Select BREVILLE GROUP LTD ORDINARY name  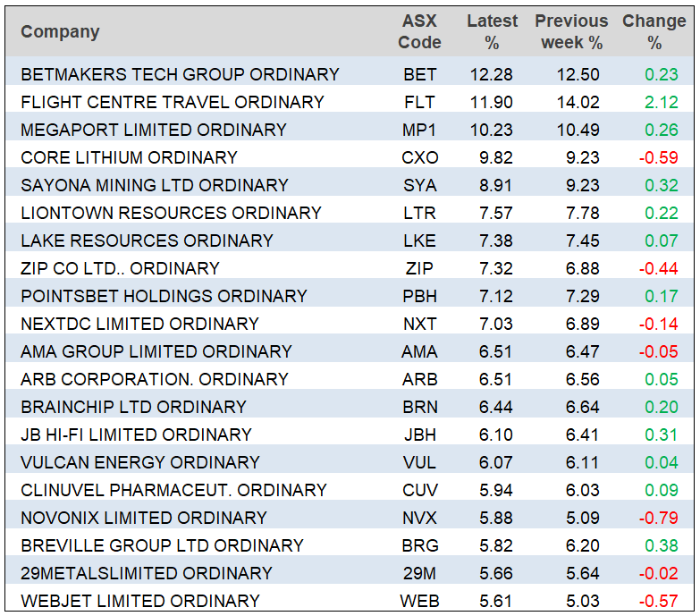(x=162, y=545)
